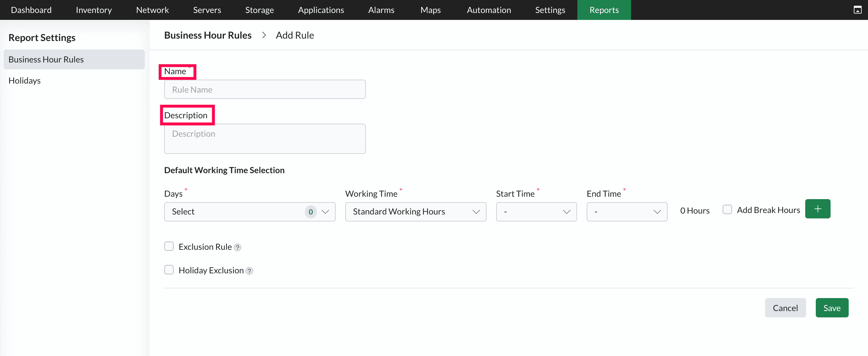Switch to the Network tab

[x=152, y=10]
